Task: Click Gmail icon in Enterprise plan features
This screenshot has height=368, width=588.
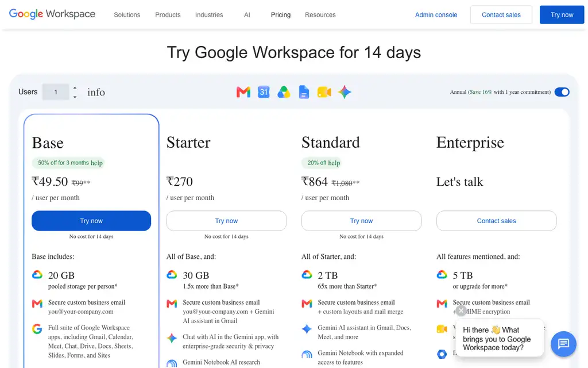Action: 442,304
